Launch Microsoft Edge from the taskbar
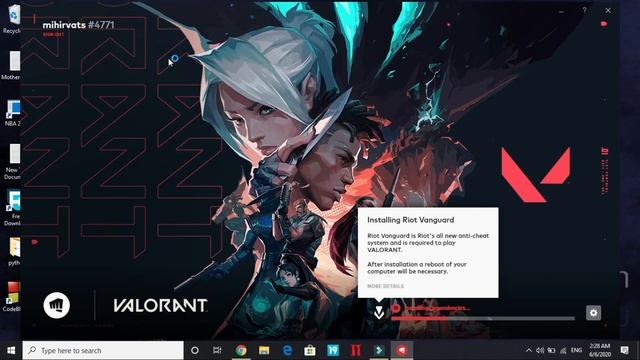This screenshot has height=360, width=640. coord(287,350)
